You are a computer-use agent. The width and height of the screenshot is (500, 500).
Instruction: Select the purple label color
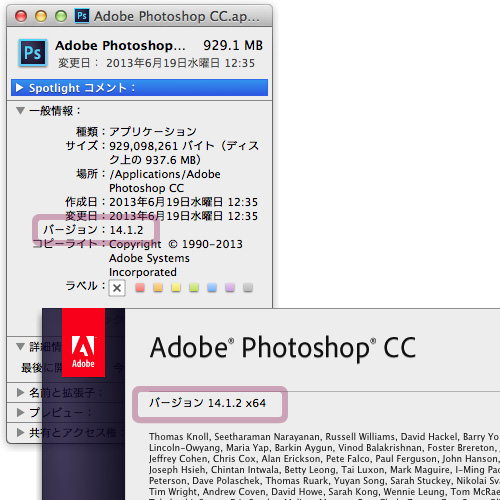point(230,287)
